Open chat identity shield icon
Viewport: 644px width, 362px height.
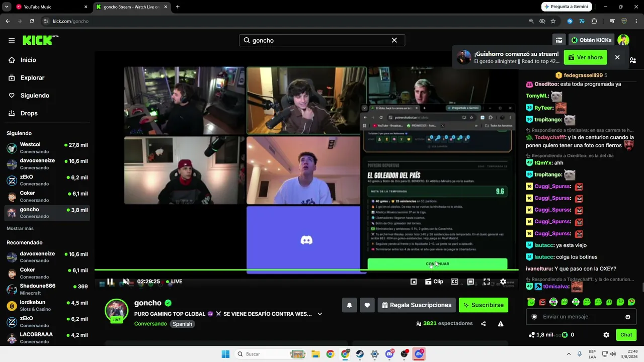(534, 317)
